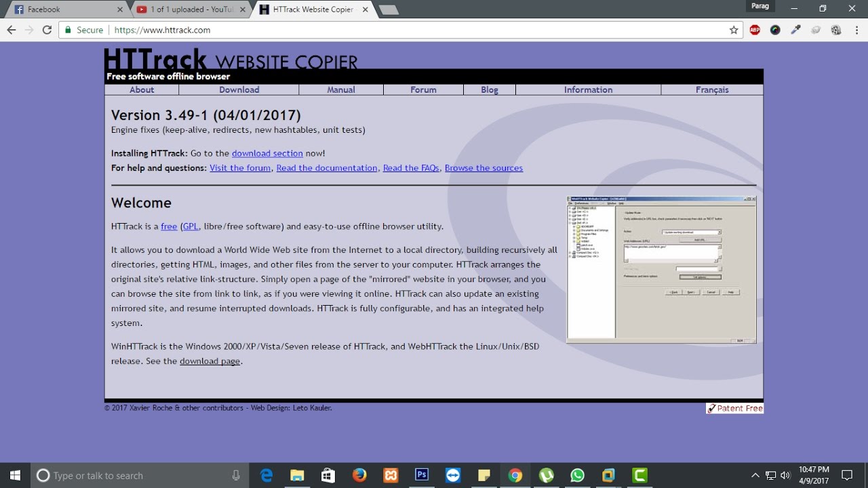Open Photoshop from the taskbar
The image size is (868, 488).
pyautogui.click(x=422, y=475)
